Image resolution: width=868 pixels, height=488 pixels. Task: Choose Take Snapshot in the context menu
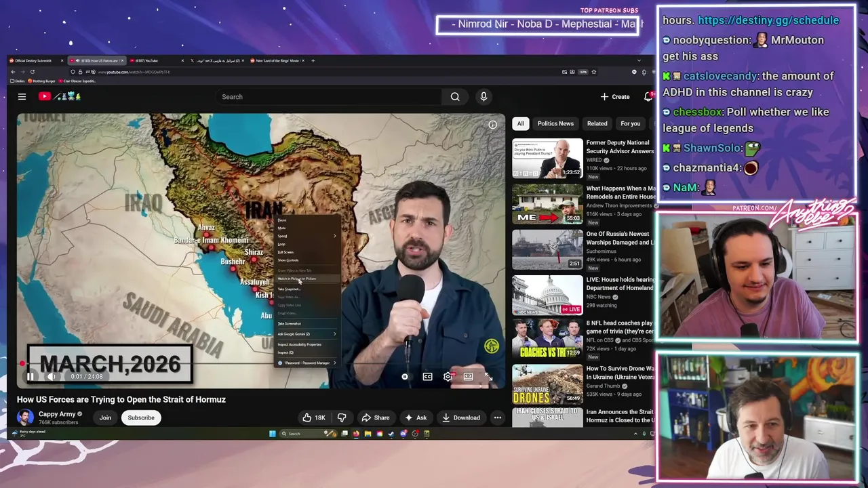point(307,289)
